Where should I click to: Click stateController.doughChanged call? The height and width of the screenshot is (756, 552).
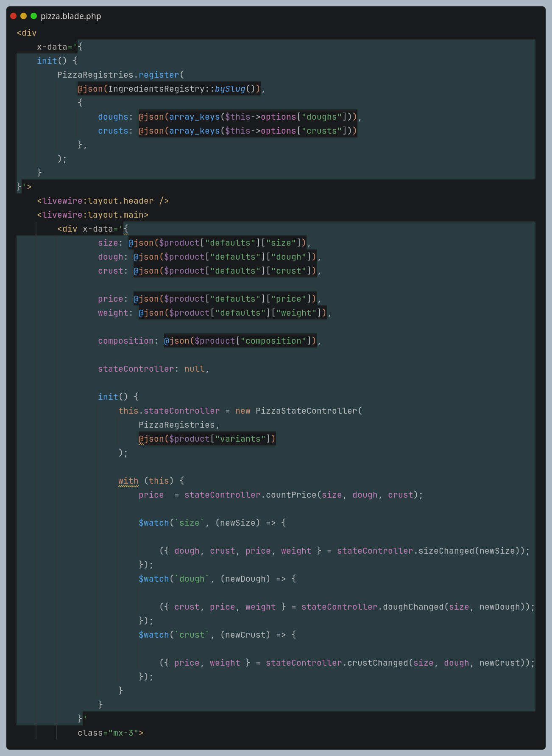click(x=415, y=607)
